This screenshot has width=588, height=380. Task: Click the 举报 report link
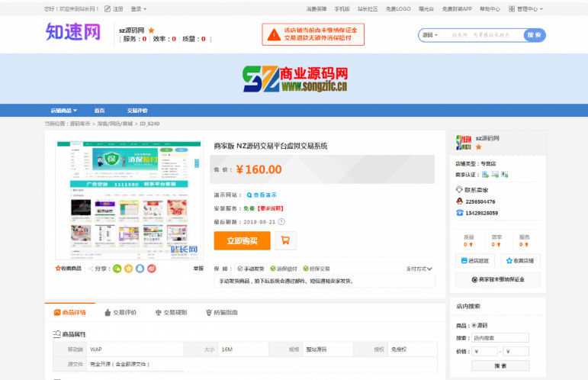pyautogui.click(x=198, y=269)
